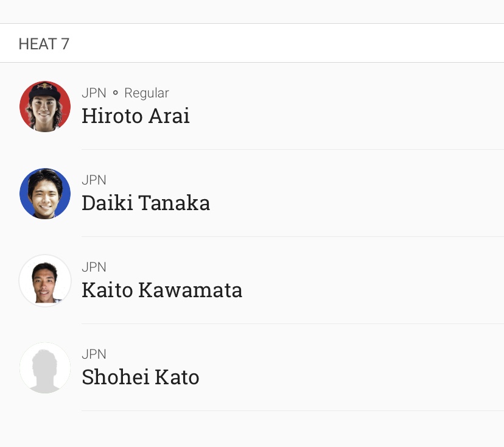
Task: Click JPN country code above Hiroto Arai
Action: tap(94, 93)
